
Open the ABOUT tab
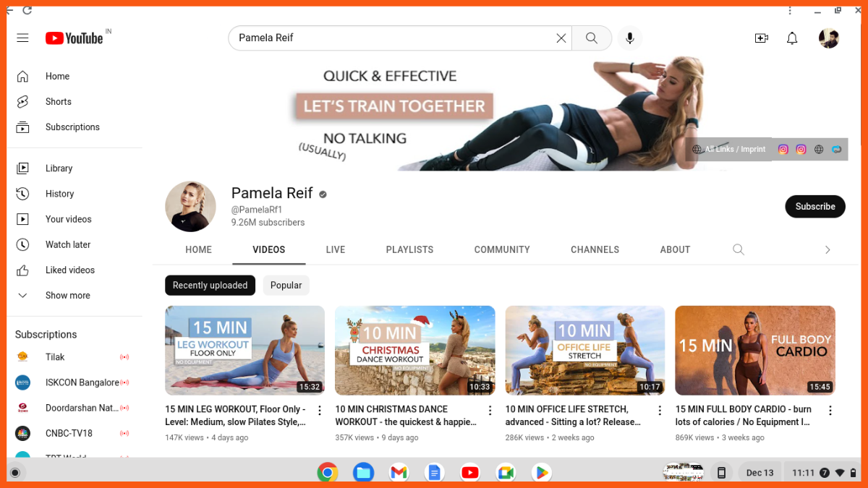pos(675,249)
